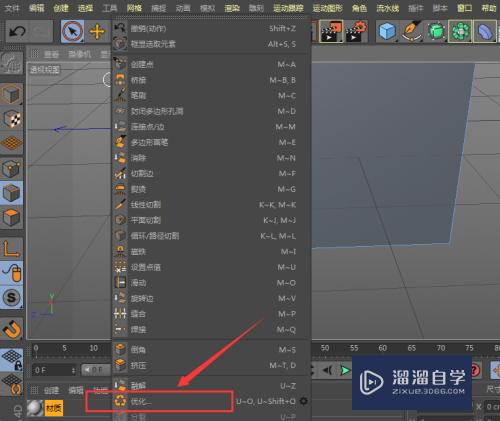Switch to Points mode

tap(12, 169)
